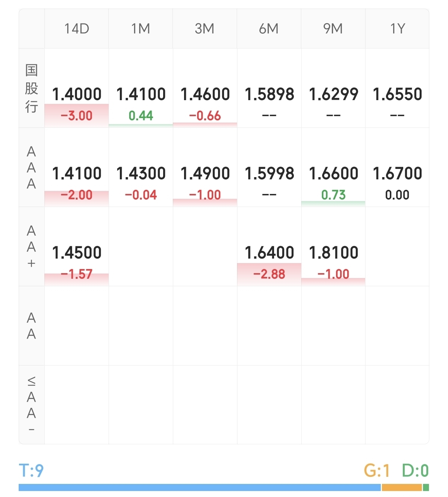Select the AA+ rating row header
The width and height of the screenshot is (448, 497).
(x=32, y=247)
